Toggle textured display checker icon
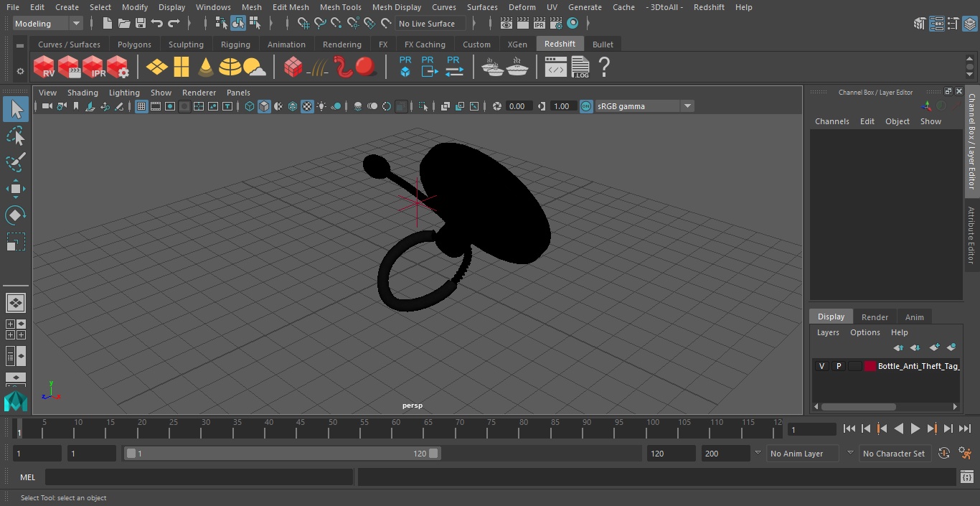 [x=307, y=106]
